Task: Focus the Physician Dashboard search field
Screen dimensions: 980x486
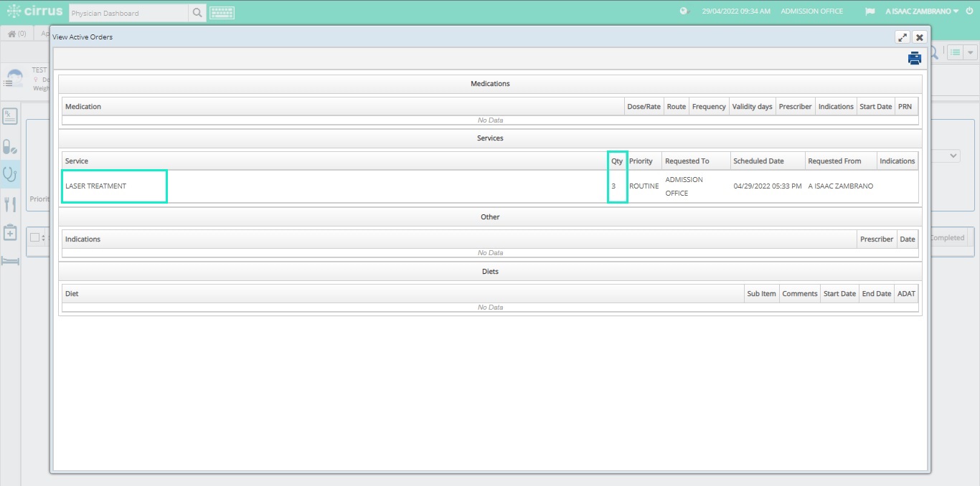Action: [x=129, y=13]
